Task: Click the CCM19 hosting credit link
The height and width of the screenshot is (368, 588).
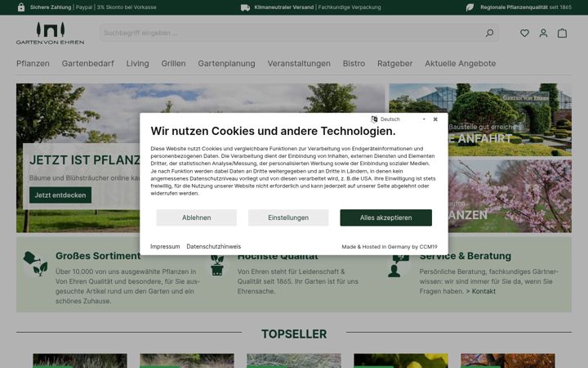Action: click(390, 247)
